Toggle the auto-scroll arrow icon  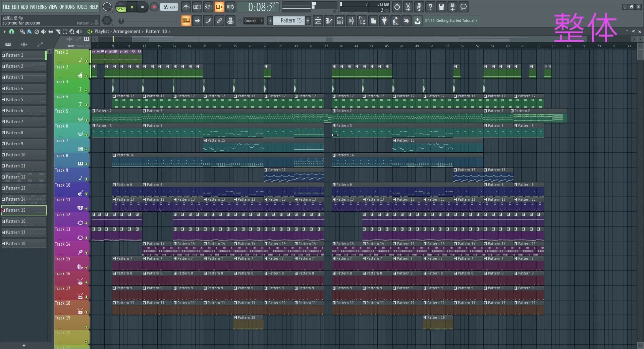197,21
